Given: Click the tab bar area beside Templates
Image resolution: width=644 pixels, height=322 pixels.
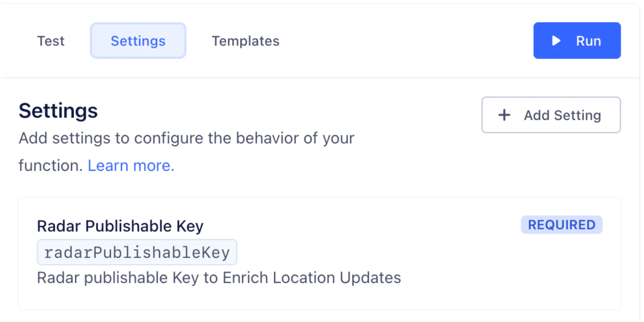Looking at the screenshot, I should (x=382, y=41).
